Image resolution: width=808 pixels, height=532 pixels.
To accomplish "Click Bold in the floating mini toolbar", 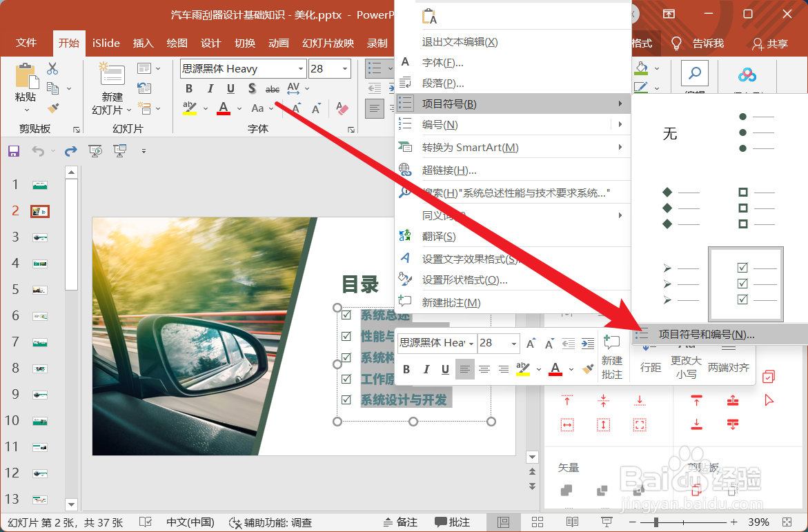I will click(406, 369).
